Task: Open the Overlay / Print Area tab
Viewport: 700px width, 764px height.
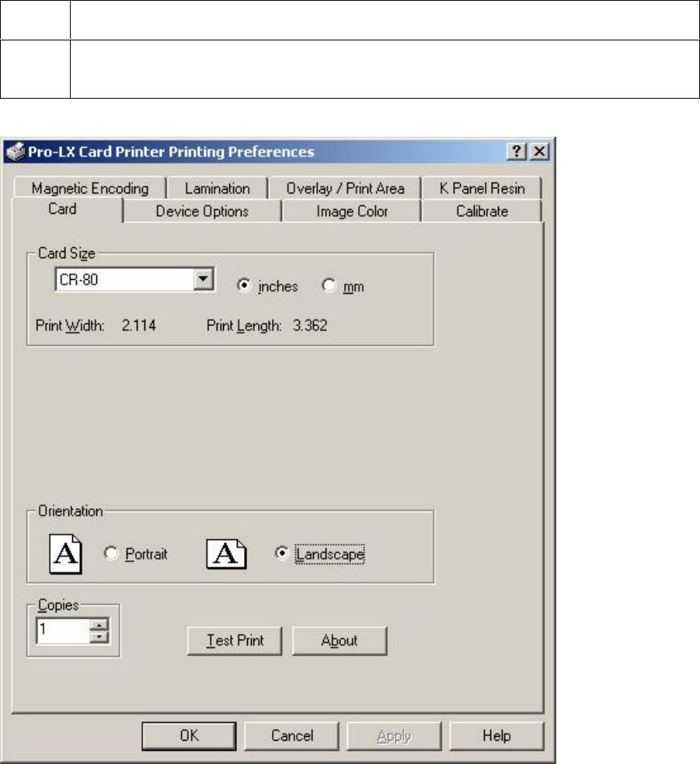Action: [x=346, y=189]
